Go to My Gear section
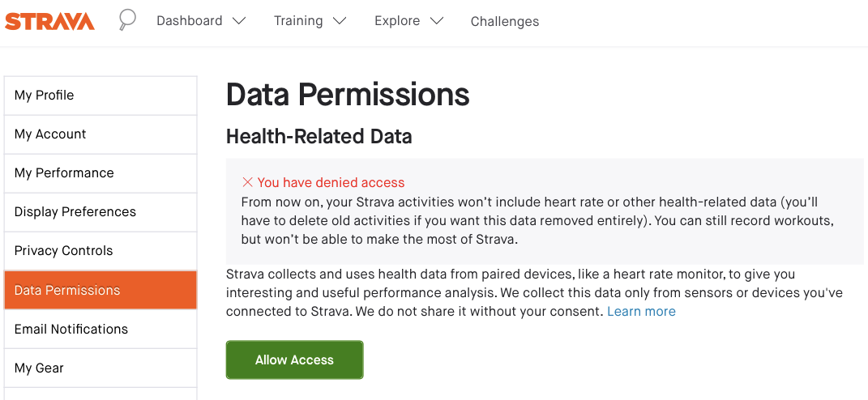This screenshot has width=868, height=400. (100, 368)
